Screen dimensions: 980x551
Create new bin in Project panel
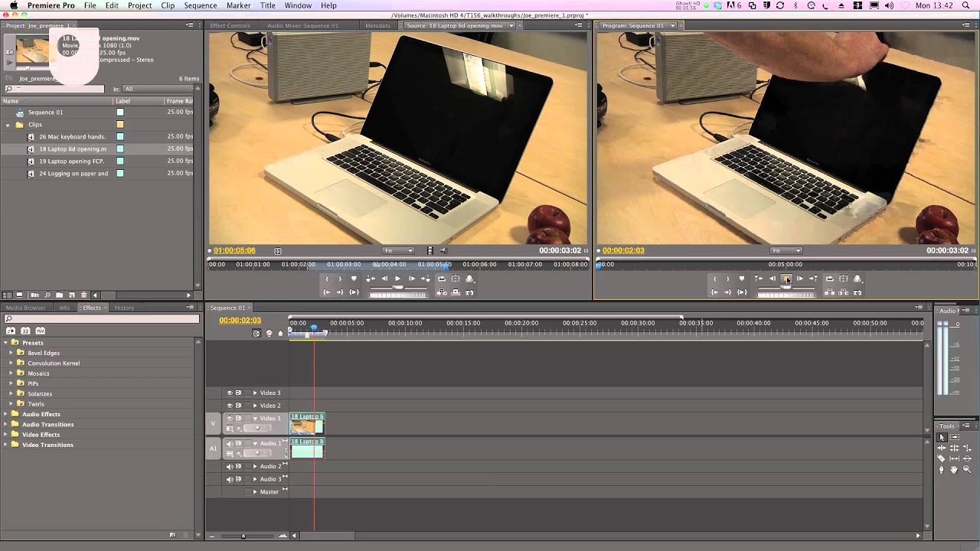pos(59,295)
